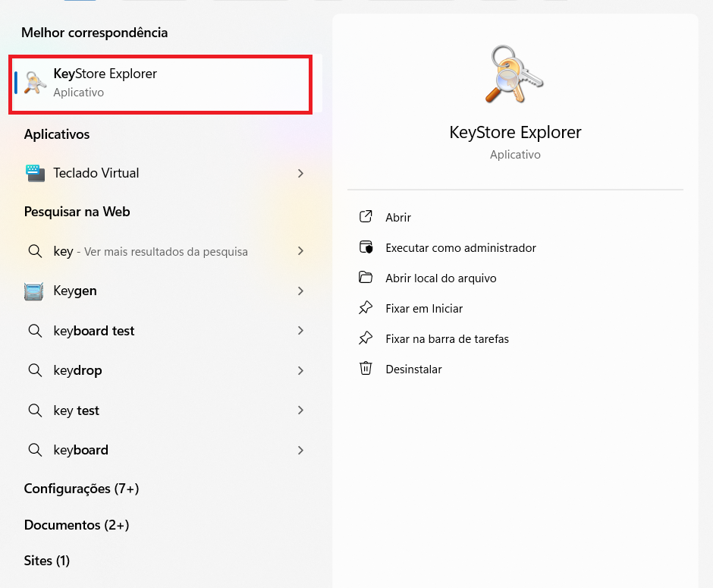Open the Configurações (7+) results section

pyautogui.click(x=81, y=489)
